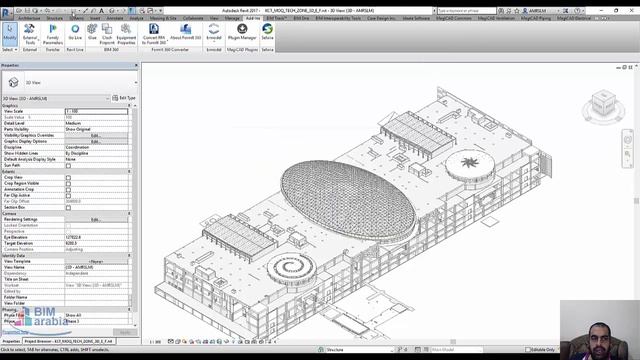640x360 pixels.
Task: Toggle Crop Region Visible checkbox
Action: (x=68, y=184)
